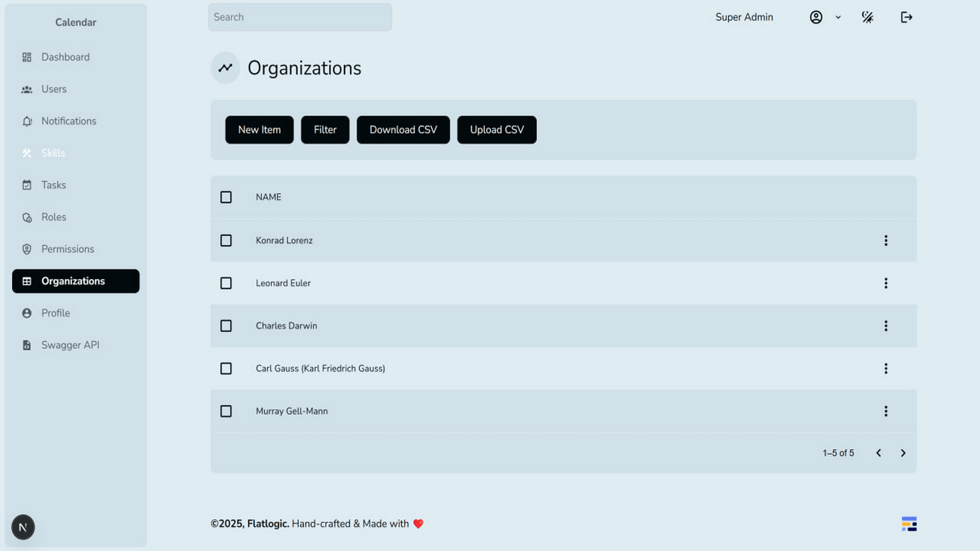Viewport: 980px width, 551px height.
Task: Click the Carl Gauss (Karl Friedrich Gauss) cell
Action: pos(321,368)
